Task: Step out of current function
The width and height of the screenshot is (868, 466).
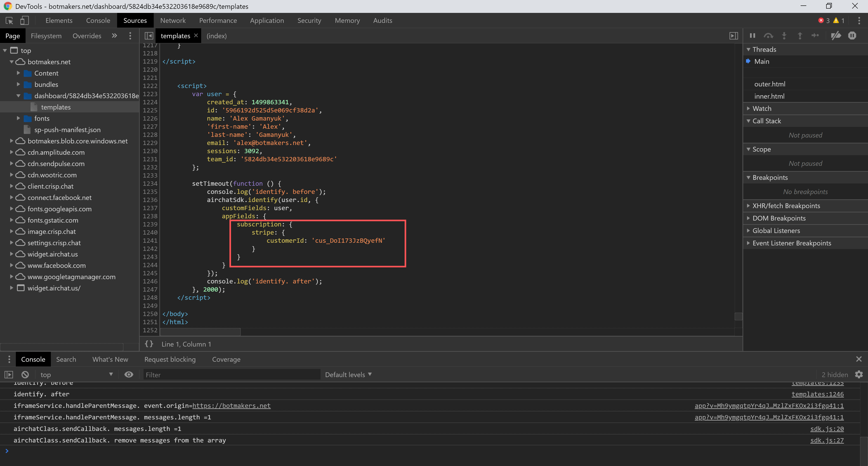Action: (x=800, y=36)
